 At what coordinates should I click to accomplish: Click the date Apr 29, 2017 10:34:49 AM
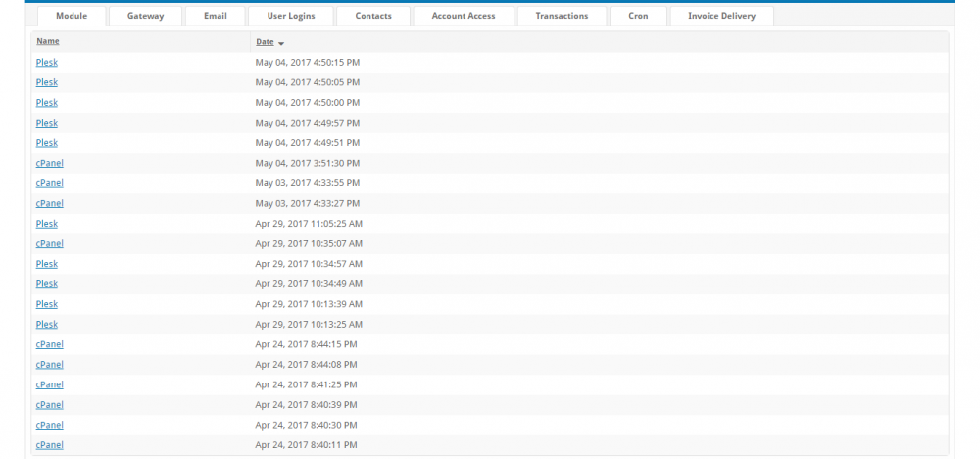(x=309, y=283)
